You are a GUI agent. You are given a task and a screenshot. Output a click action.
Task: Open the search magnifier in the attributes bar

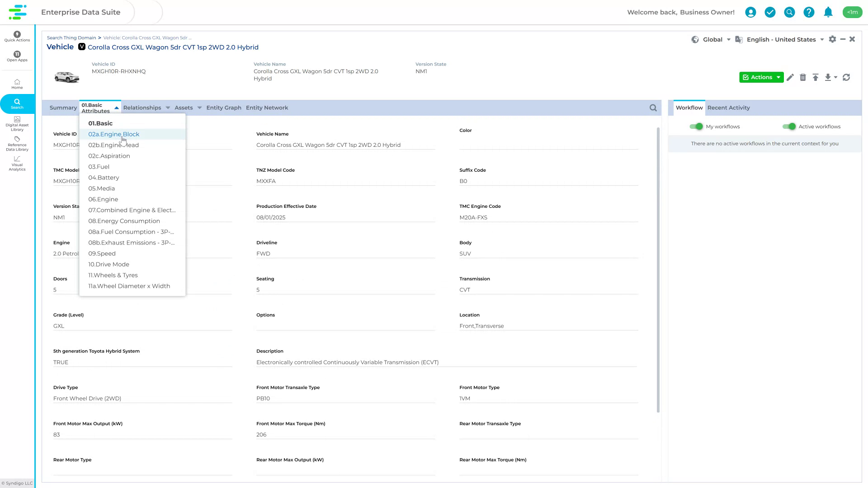click(653, 108)
